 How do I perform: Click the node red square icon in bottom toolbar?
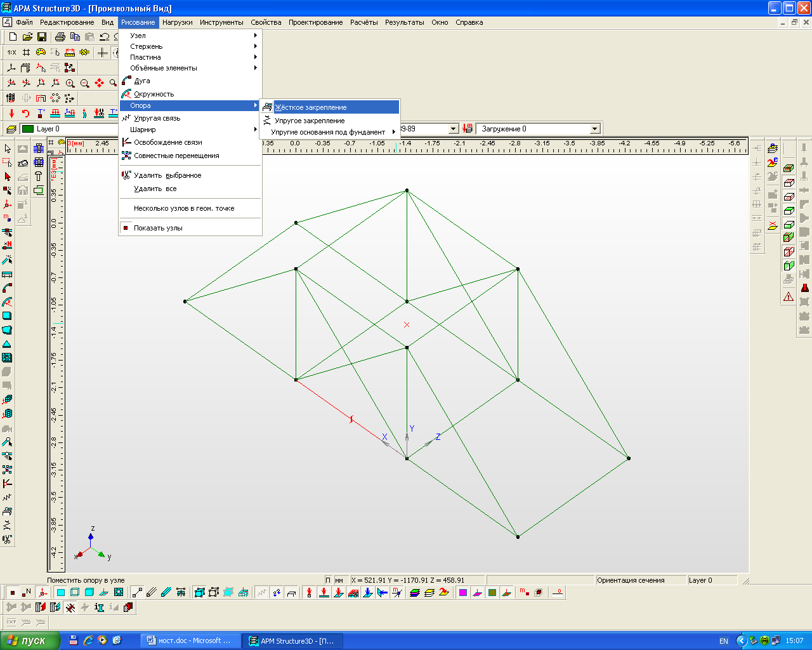tap(13, 592)
